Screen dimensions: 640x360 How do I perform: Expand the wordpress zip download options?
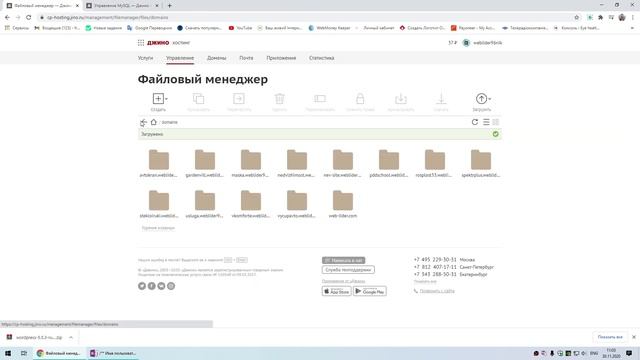(x=71, y=337)
